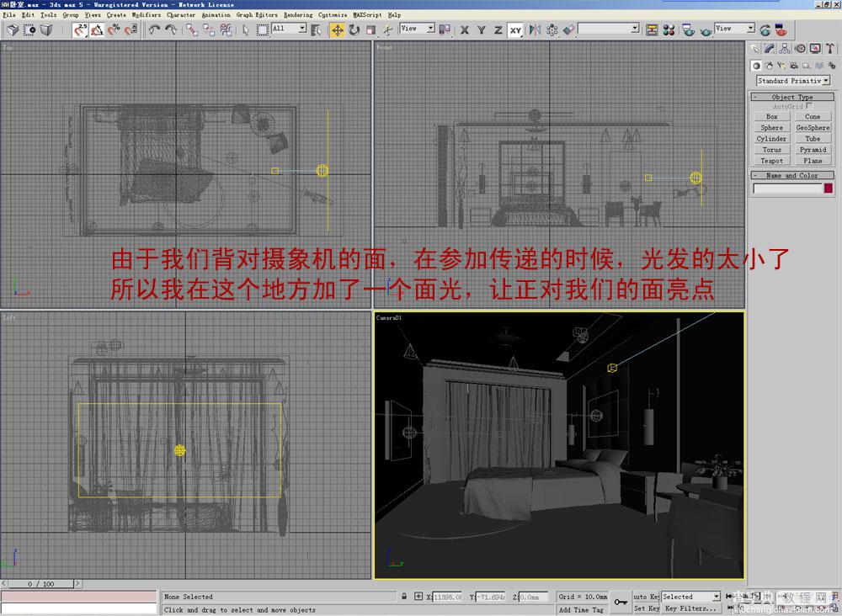This screenshot has width=842, height=616.
Task: Collapse the Object Type rollout
Action: tap(792, 97)
